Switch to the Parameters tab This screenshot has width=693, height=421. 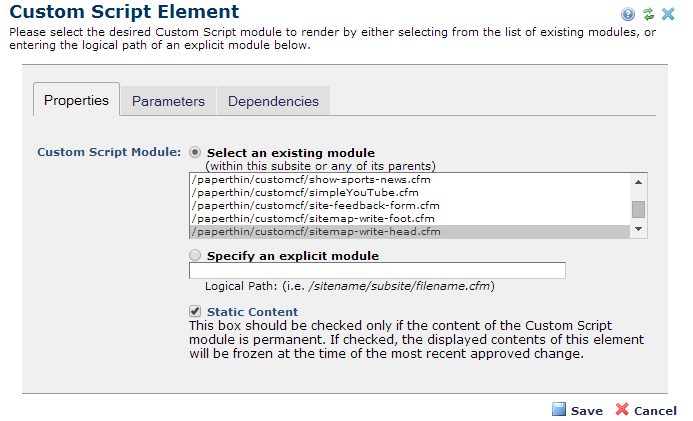pyautogui.click(x=168, y=101)
